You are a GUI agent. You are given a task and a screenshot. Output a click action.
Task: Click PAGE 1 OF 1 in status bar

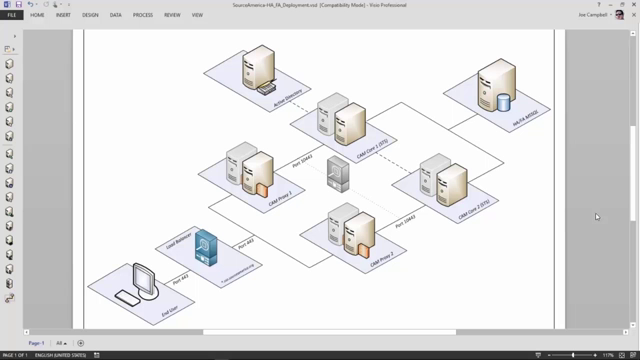pyautogui.click(x=15, y=355)
